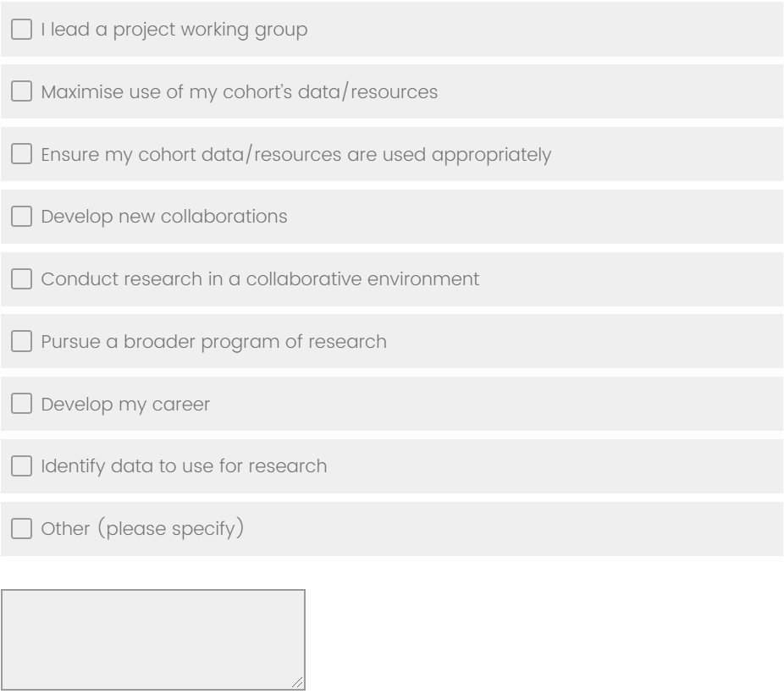Enable 'Ensure my cohort data/resources are used appropriately' checkbox
Image resolution: width=784 pixels, height=694 pixels.
point(21,155)
